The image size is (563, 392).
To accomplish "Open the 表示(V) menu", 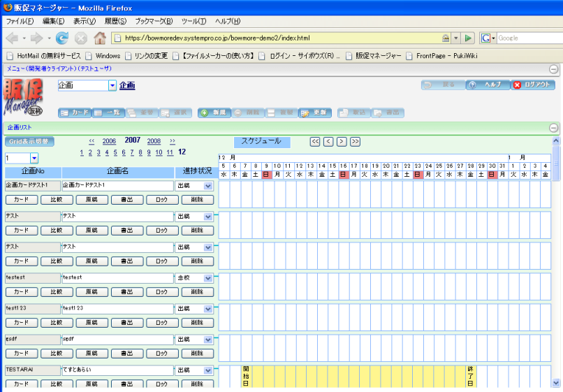I will point(85,21).
